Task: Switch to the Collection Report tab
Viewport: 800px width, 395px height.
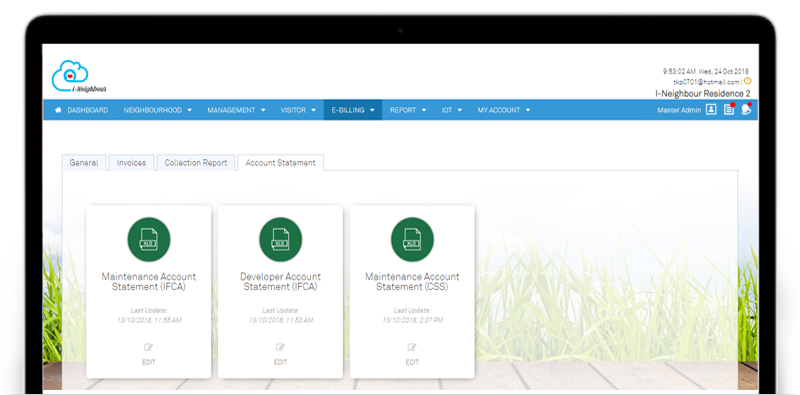Action: (x=196, y=163)
